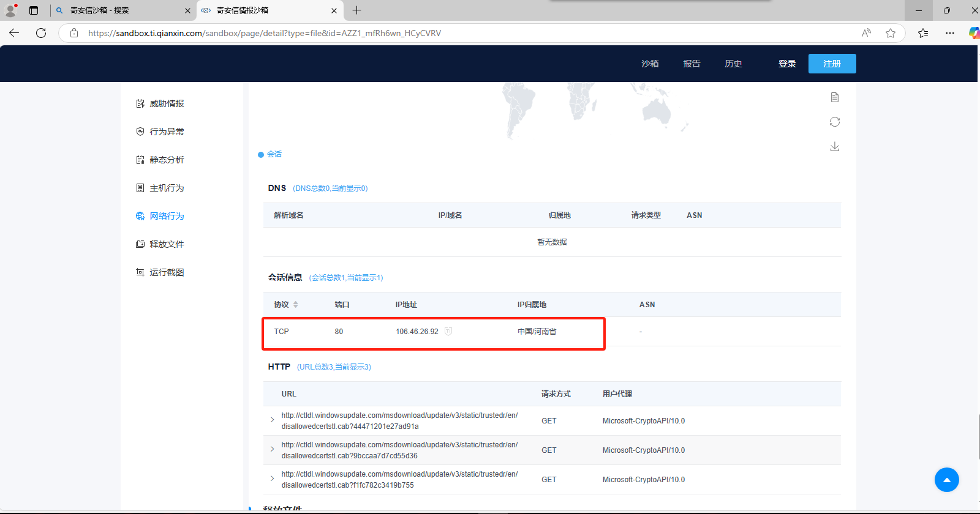
Task: Click the 主机行为 document icon
Action: tap(140, 188)
